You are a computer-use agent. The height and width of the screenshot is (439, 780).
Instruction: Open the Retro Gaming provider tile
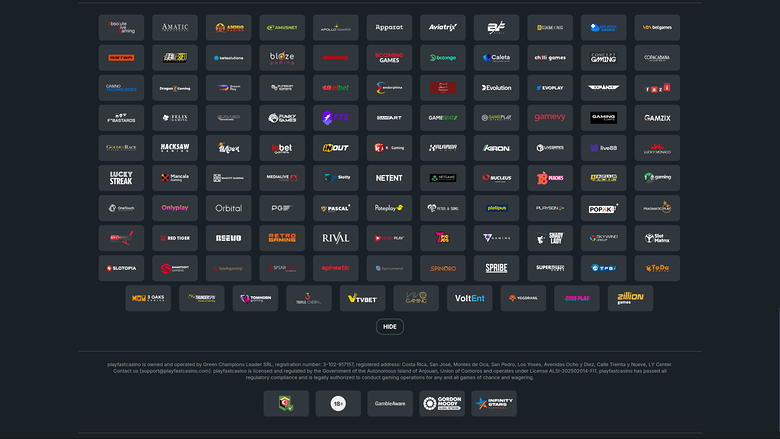[282, 238]
